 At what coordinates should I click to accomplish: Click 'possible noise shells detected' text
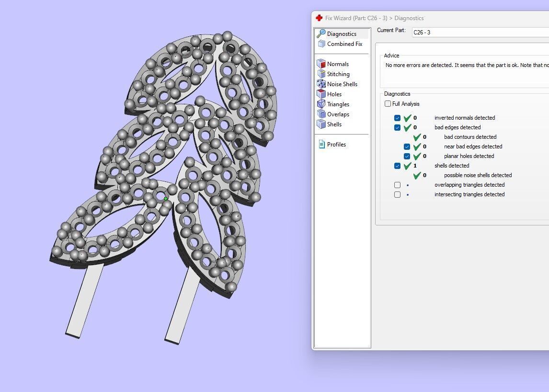478,175
